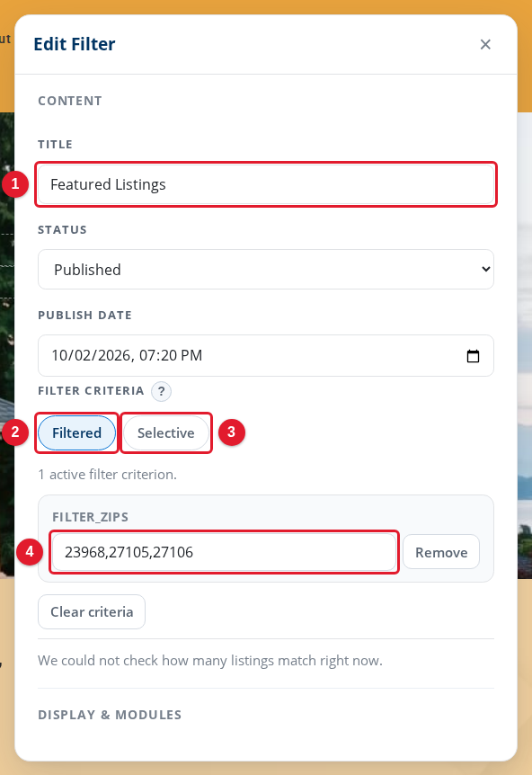
Task: Open the Published status dropdown
Action: pos(266,270)
